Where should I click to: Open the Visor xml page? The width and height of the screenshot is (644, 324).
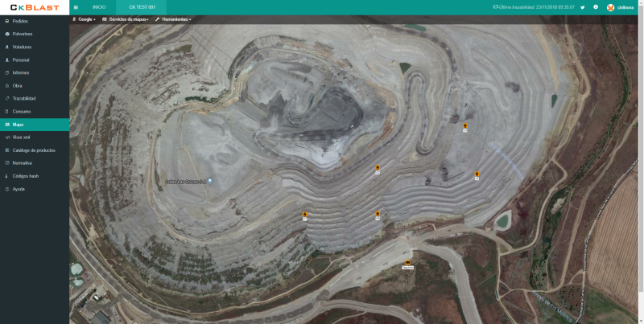pyautogui.click(x=22, y=137)
